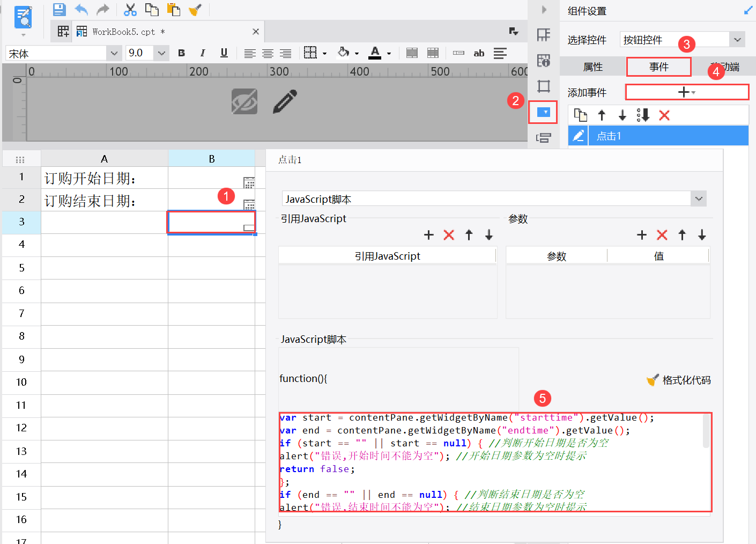Click 格式化代码 to format the script

pyautogui.click(x=678, y=380)
